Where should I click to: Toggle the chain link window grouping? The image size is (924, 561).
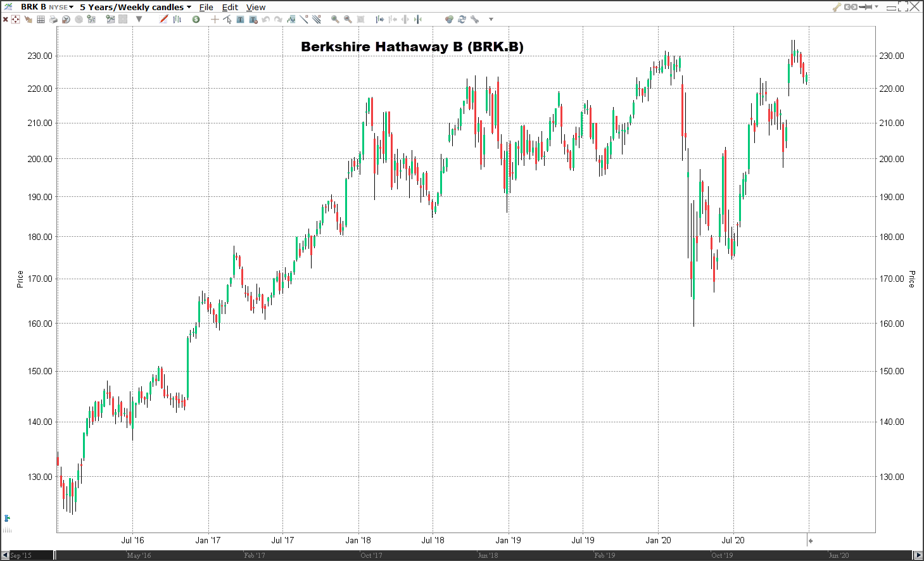(x=850, y=7)
